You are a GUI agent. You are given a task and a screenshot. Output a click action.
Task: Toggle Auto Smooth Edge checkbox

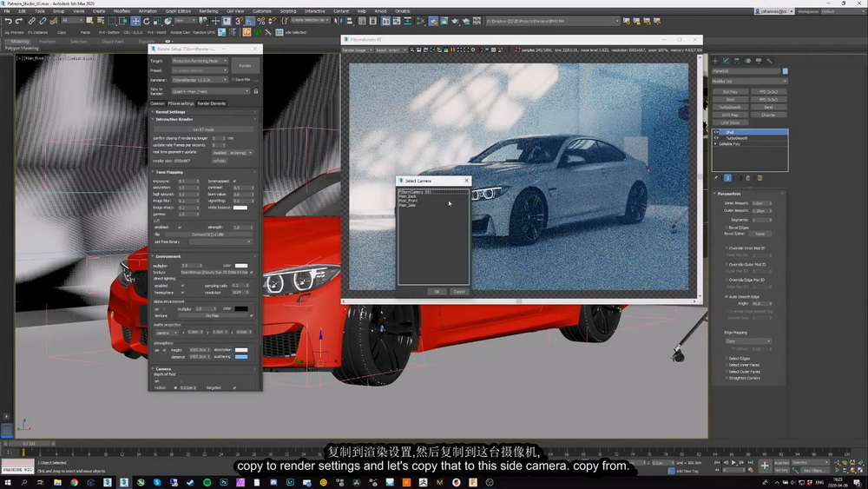tap(727, 297)
